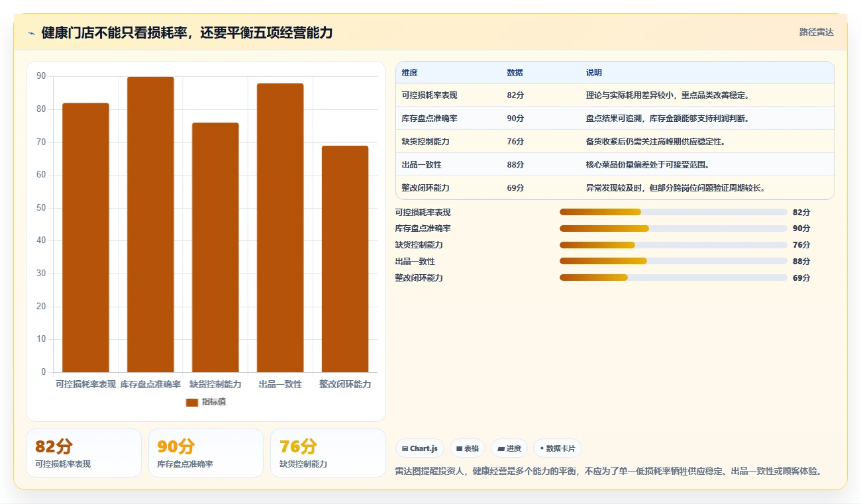Image resolution: width=861 pixels, height=504 pixels.
Task: Click x-axis label 整改闭环能力
Action: pos(345,384)
